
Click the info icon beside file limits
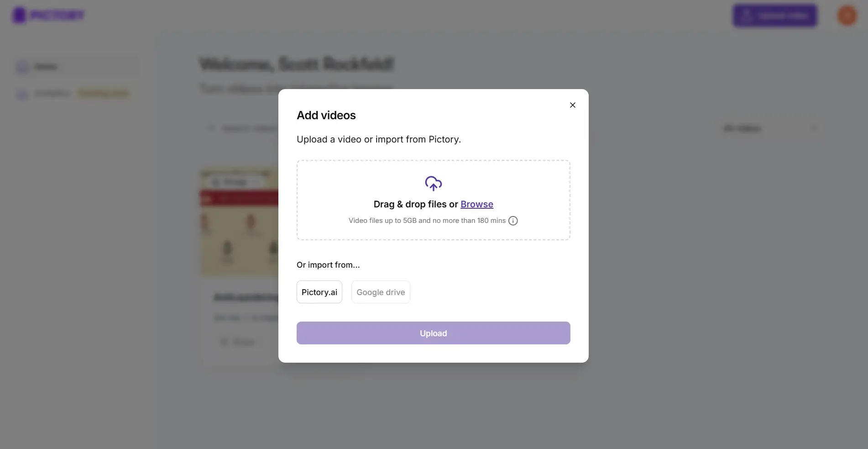tap(513, 221)
